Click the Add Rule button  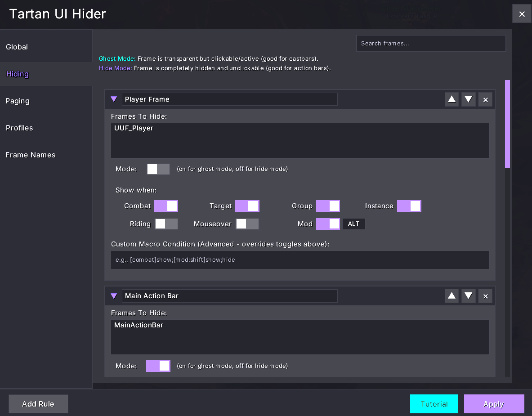[38, 404]
